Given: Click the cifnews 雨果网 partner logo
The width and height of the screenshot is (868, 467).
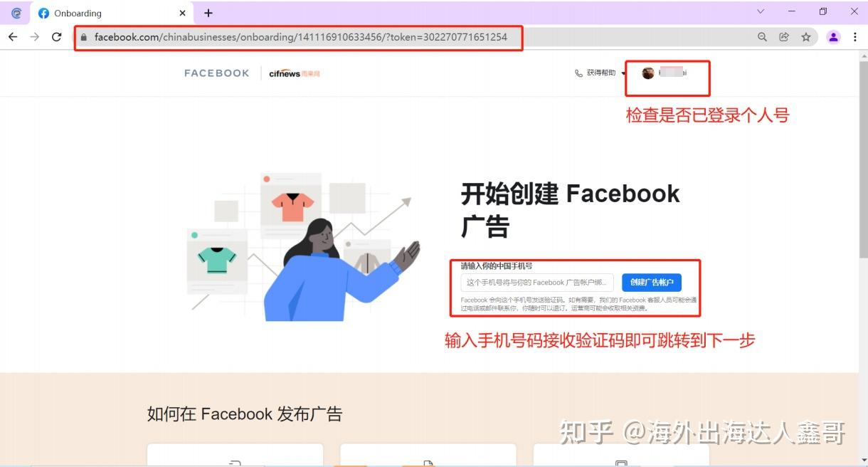Looking at the screenshot, I should (294, 73).
